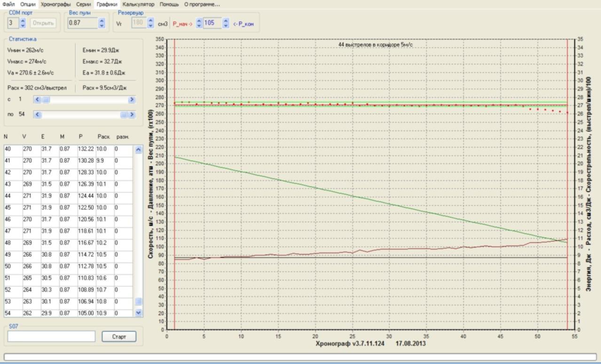Open the О программе menu

tap(202, 4)
